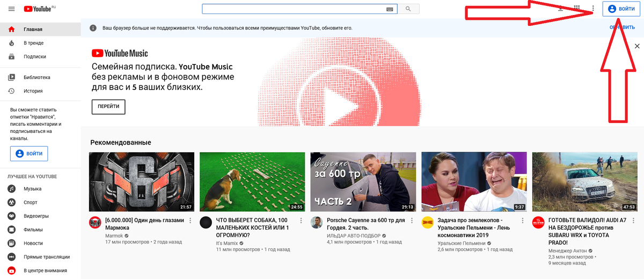Screen dimensions: 644x279
Task: Click the ВОЙТИ sign-in button in header
Action: (621, 9)
